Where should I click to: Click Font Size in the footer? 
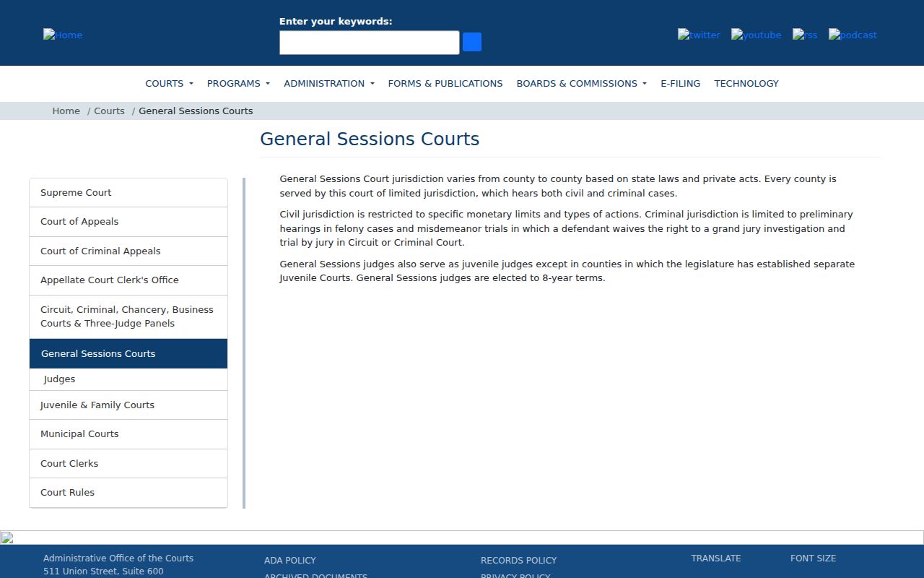(x=813, y=558)
